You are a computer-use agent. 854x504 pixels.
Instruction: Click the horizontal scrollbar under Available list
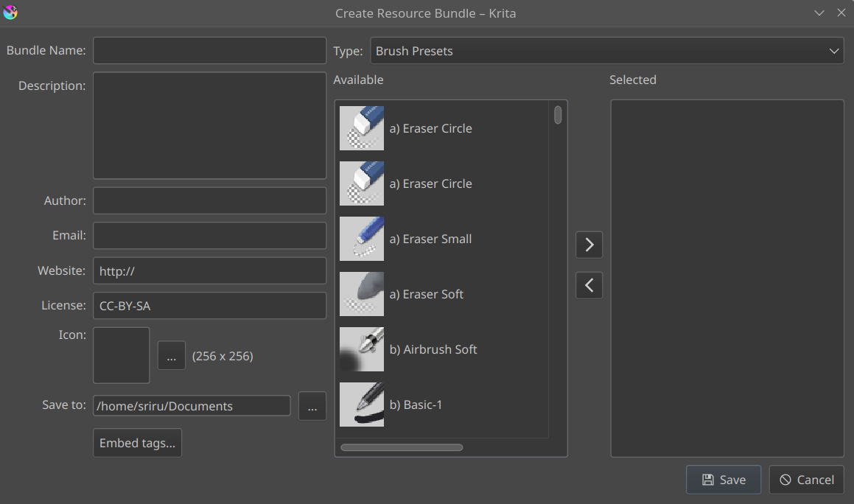click(402, 447)
